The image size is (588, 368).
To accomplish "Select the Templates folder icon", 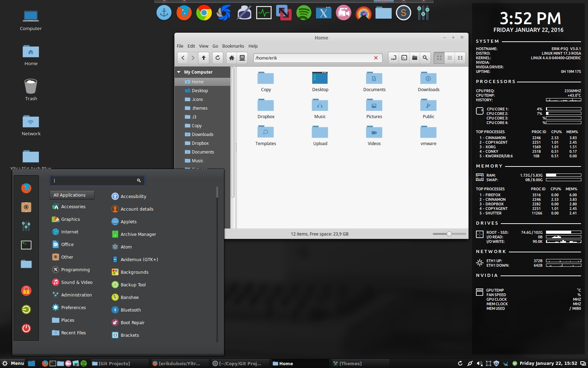I will (266, 136).
